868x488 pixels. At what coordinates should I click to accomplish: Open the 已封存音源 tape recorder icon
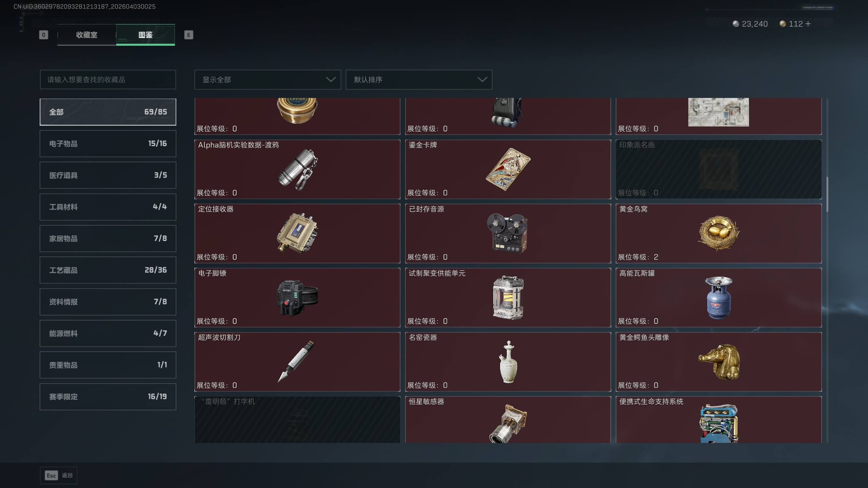tap(507, 233)
